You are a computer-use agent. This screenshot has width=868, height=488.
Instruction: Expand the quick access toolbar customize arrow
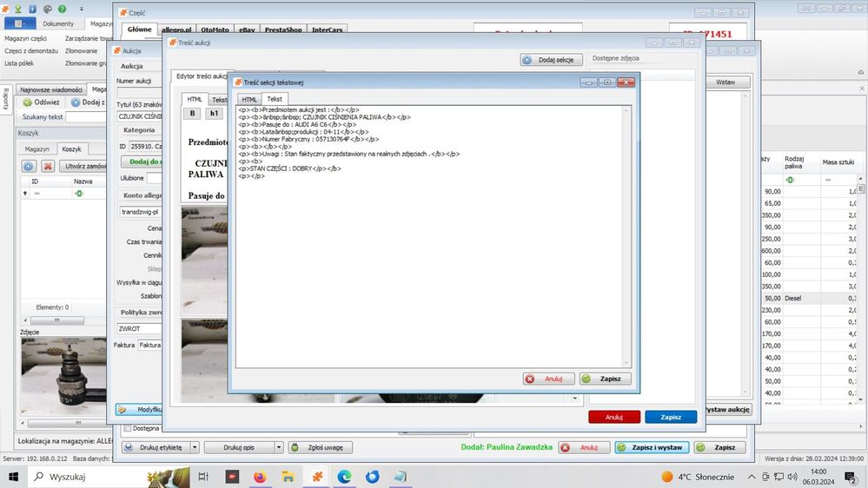[x=82, y=9]
